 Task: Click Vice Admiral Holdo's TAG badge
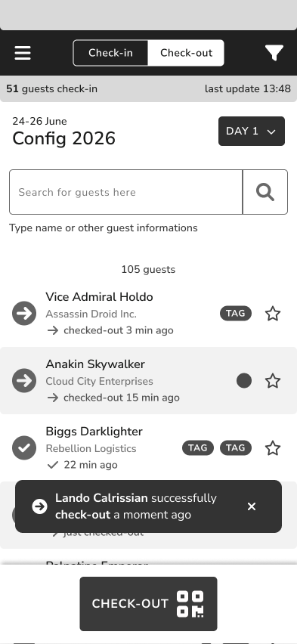click(x=236, y=314)
